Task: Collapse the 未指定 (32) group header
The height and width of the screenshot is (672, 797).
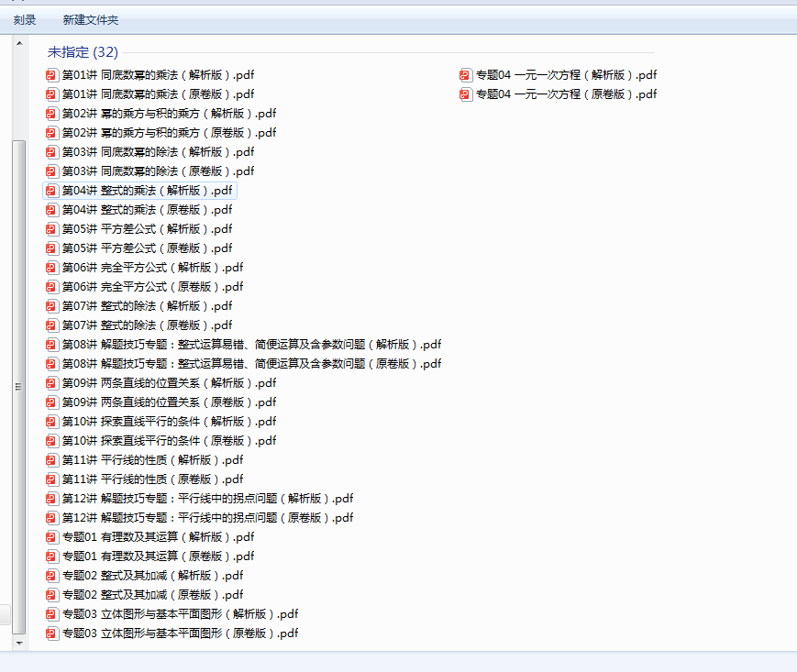Action: 83,52
